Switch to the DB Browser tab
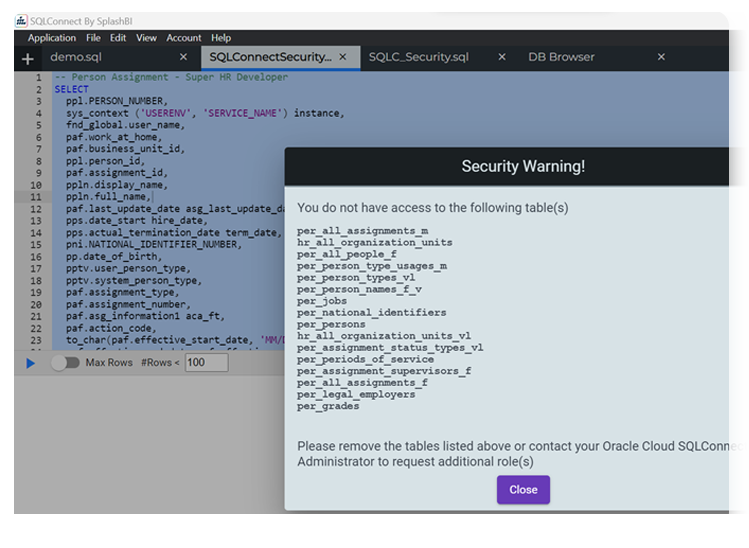This screenshot has height=548, width=749. pos(561,57)
